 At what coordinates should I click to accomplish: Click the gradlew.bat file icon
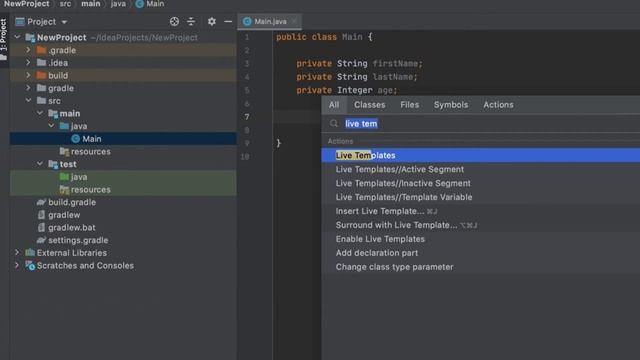tap(41, 227)
